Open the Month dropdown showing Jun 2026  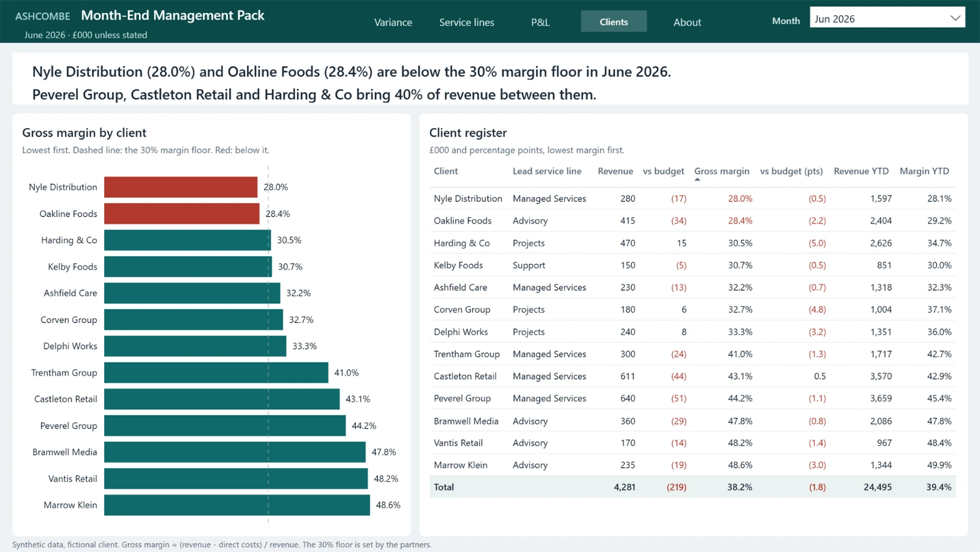click(x=887, y=18)
